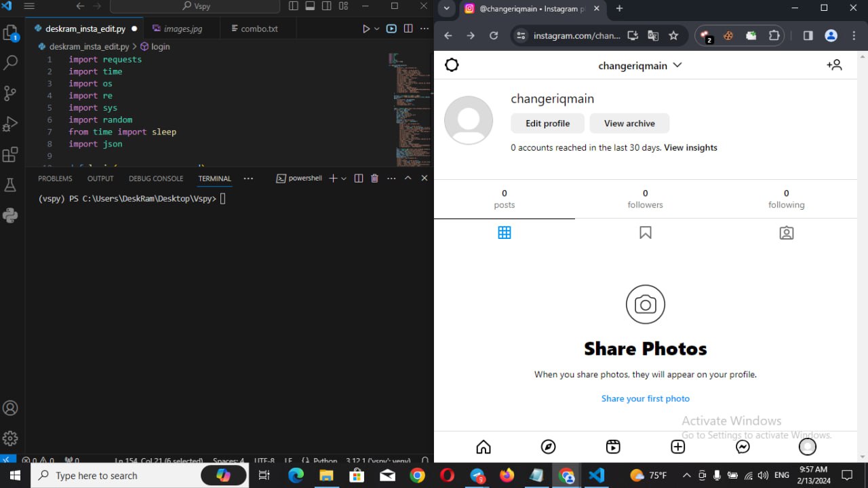Screen dimensions: 868x488
Task: Open cookie extension in Chrome toolbar
Action: [x=728, y=36]
